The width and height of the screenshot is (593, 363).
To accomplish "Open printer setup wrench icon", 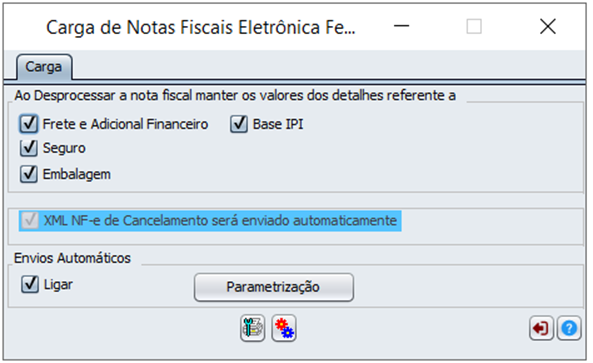I will (252, 328).
